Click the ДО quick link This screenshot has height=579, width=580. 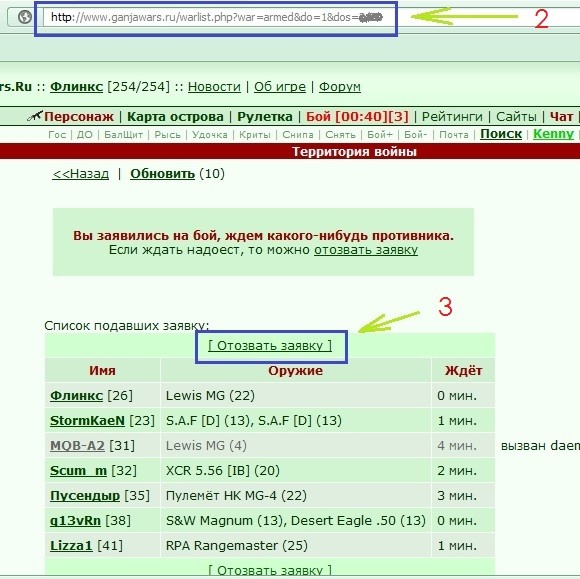tap(85, 135)
